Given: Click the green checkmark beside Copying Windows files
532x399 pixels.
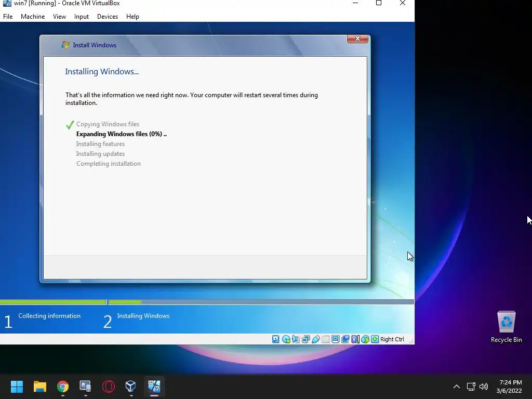Looking at the screenshot, I should point(70,125).
